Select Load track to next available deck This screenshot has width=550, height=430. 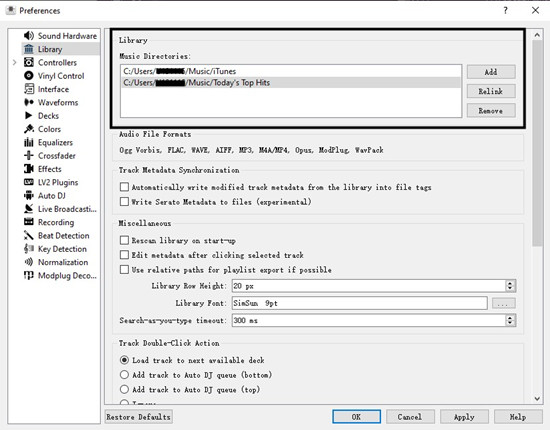pos(124,360)
